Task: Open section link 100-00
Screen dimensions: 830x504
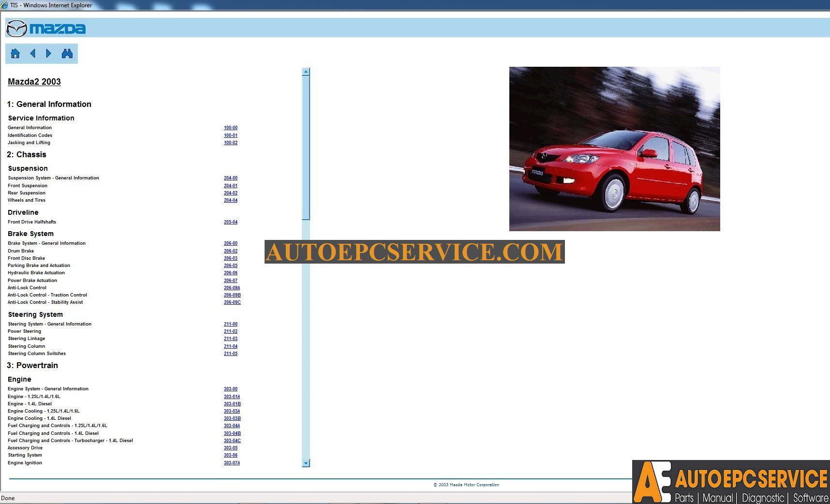Action: 231,128
